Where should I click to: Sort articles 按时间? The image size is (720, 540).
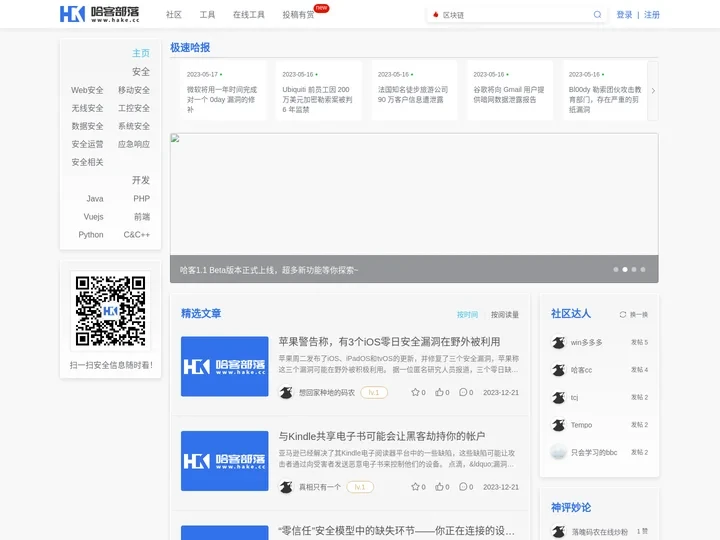(467, 315)
